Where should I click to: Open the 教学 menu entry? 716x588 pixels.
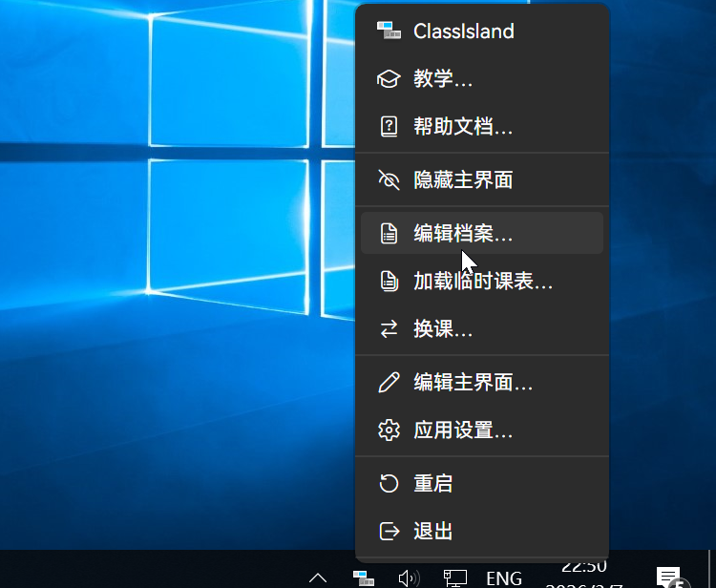click(x=482, y=78)
